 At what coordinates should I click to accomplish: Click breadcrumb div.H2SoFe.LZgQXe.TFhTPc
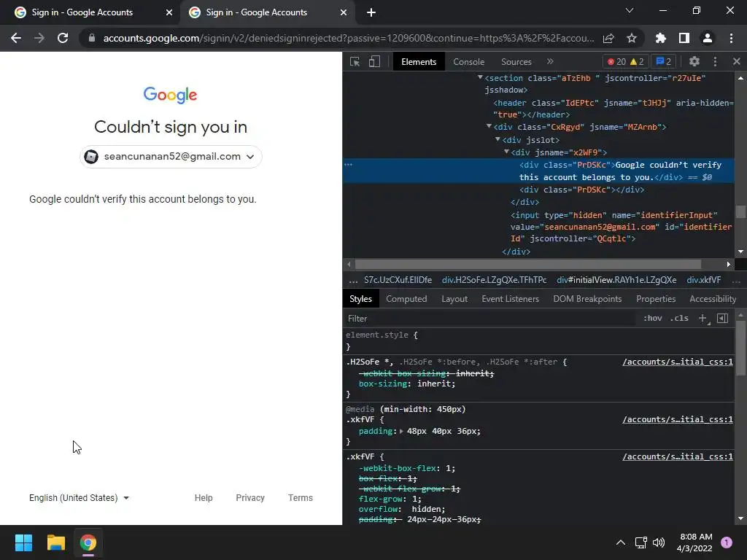tap(494, 280)
